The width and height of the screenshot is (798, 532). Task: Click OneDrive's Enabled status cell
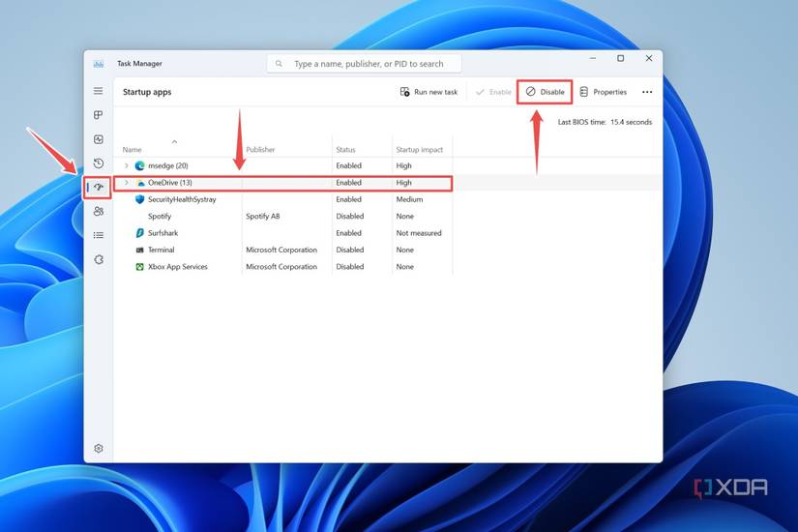pyautogui.click(x=348, y=183)
